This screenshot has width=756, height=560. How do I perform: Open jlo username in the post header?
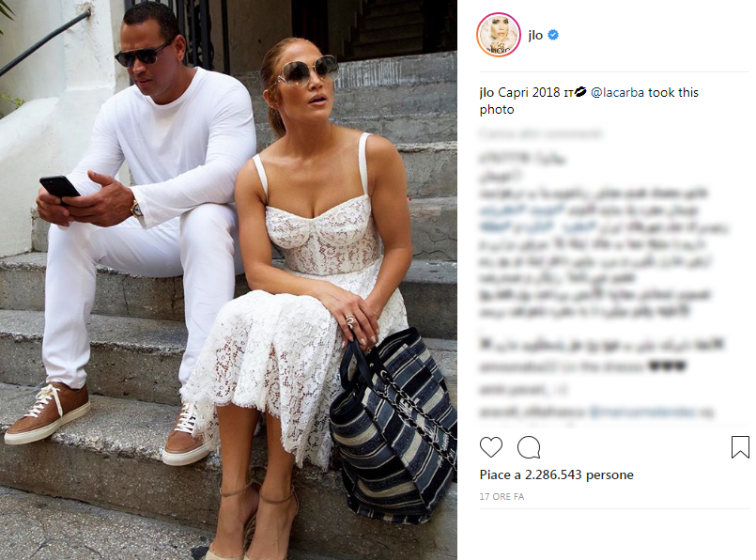535,35
